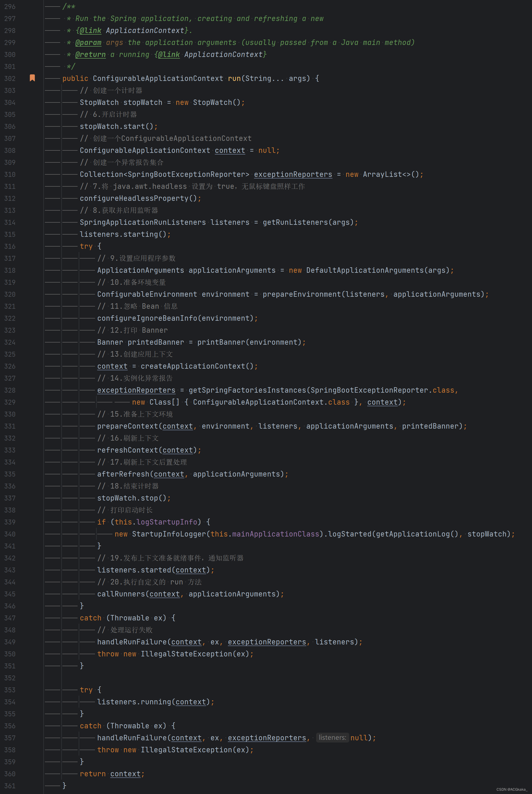532x794 pixels.
Task: Click the createApplicationContext method call
Action: (x=193, y=366)
